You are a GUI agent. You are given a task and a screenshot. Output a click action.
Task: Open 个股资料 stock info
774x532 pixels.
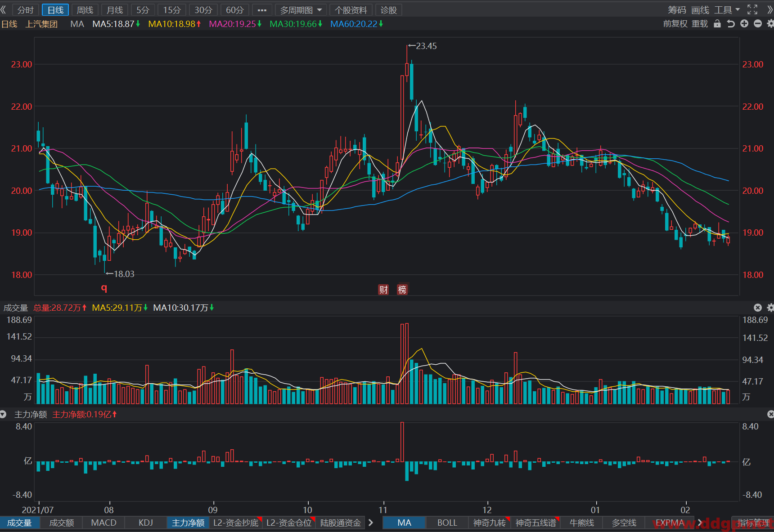351,10
